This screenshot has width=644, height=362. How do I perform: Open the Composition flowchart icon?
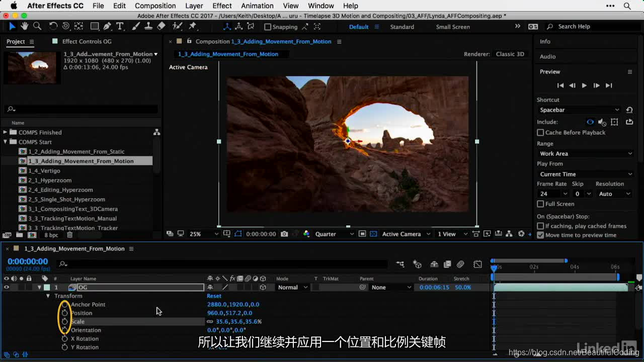(509, 234)
